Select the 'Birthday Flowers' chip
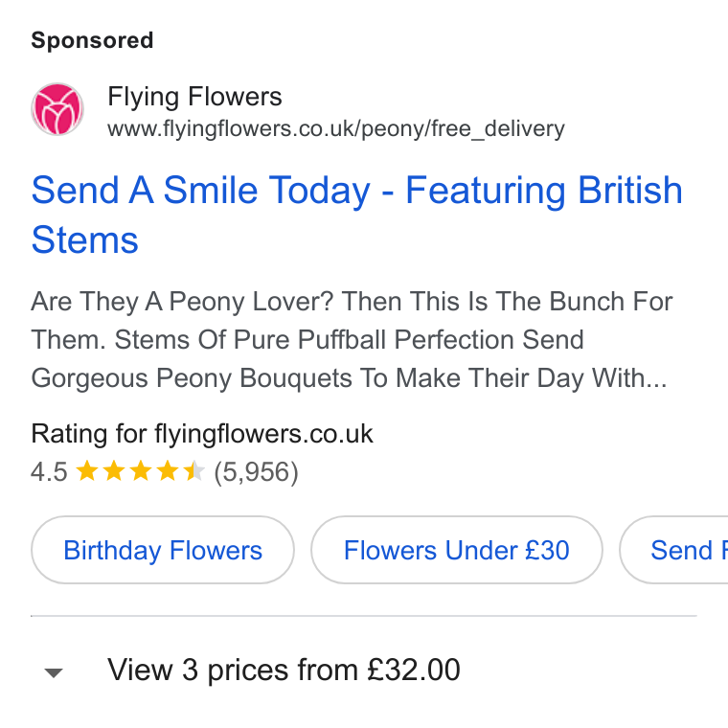Screen dimensions: 728x728 pyautogui.click(x=163, y=550)
